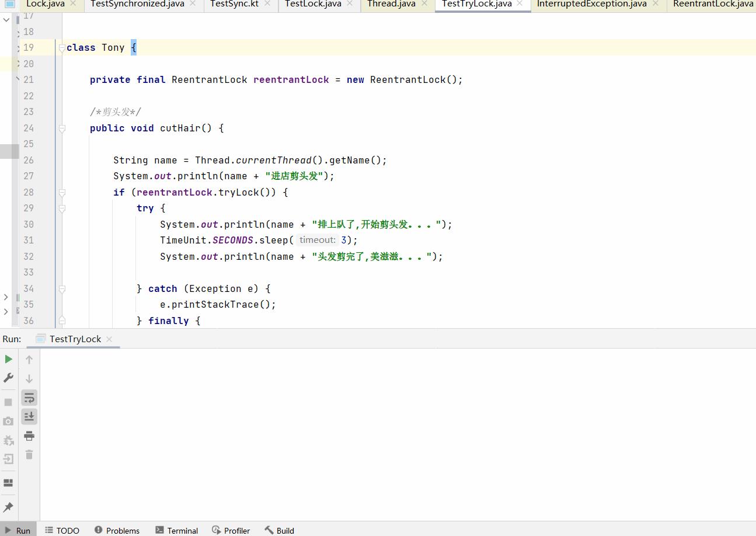The image size is (756, 536).
Task: Clear console with the trash icon
Action: [x=29, y=454]
